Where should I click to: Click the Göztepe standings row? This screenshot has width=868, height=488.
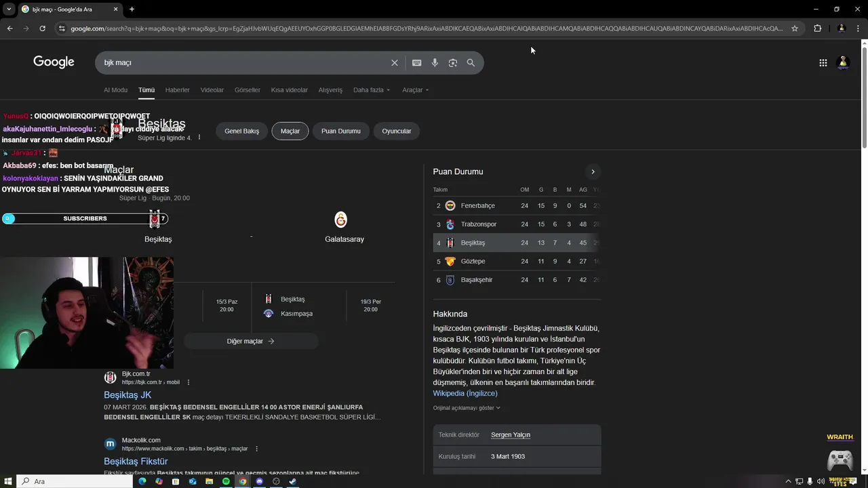(x=517, y=261)
